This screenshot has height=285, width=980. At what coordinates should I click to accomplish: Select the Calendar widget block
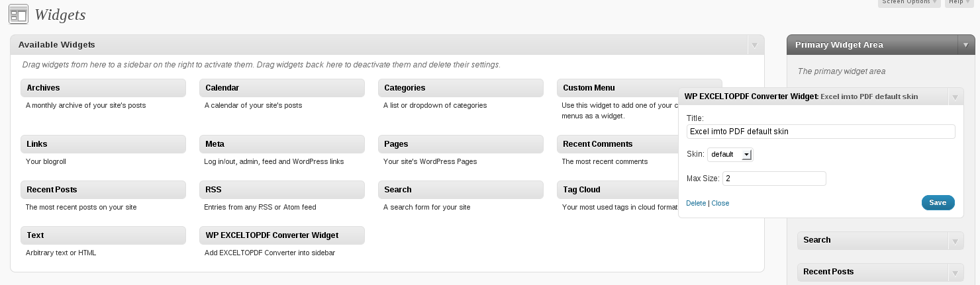282,88
